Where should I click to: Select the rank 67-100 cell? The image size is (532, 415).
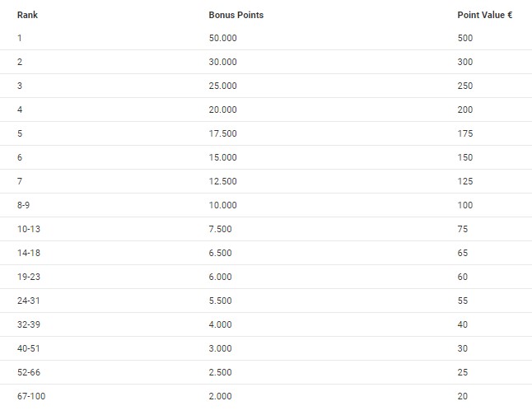pyautogui.click(x=30, y=396)
